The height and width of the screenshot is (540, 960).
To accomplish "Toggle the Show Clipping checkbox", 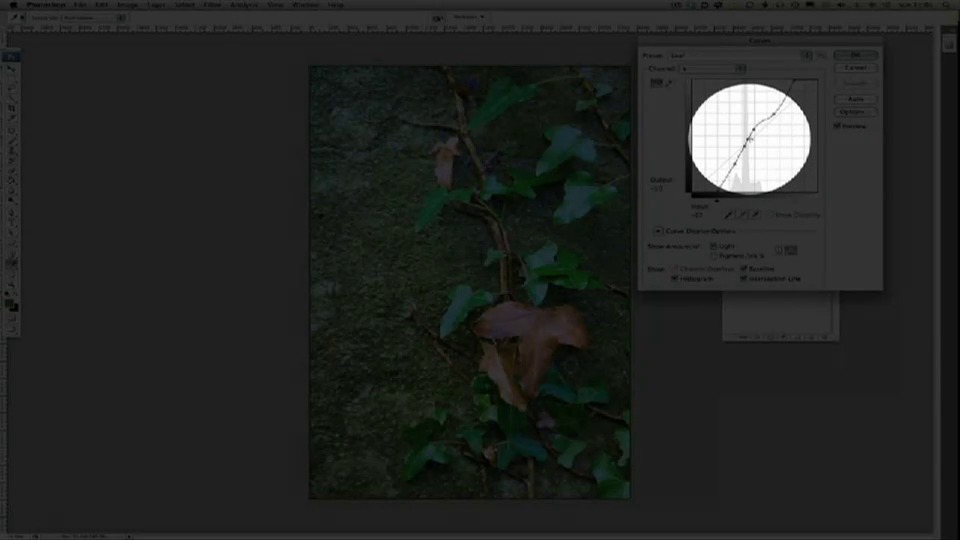I will coord(771,215).
